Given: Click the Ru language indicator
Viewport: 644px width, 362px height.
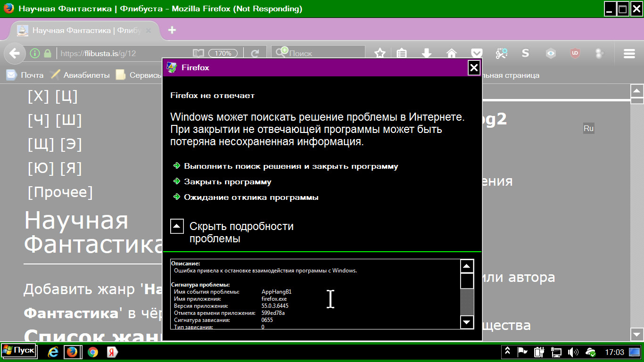Looking at the screenshot, I should click(588, 128).
